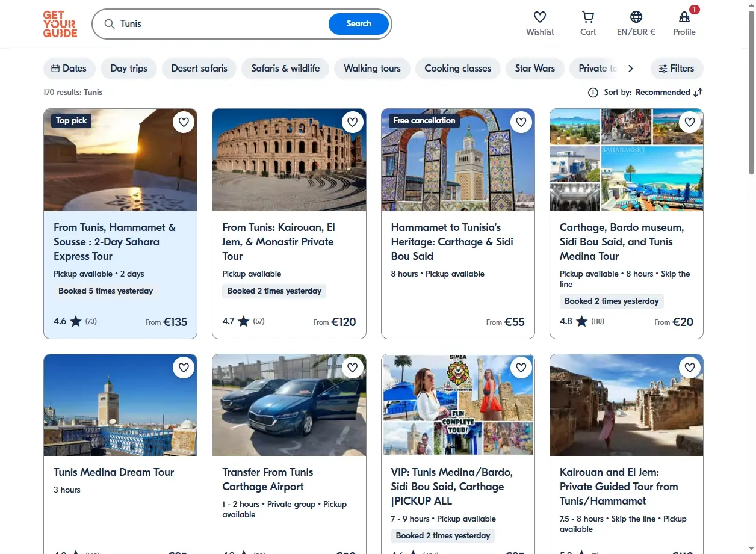
Task: Click the 'Free cancellation' badge
Action: [x=424, y=121]
